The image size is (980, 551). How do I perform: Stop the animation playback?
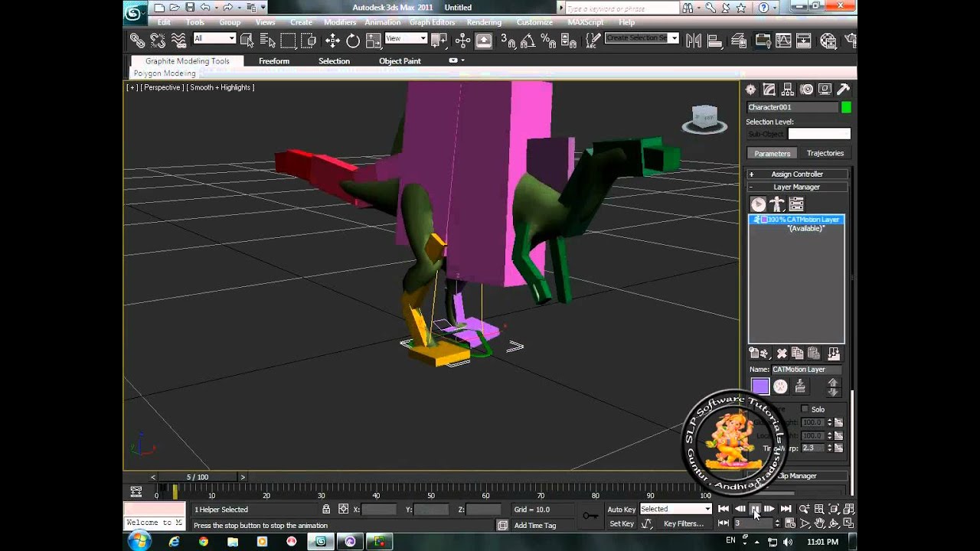(755, 509)
